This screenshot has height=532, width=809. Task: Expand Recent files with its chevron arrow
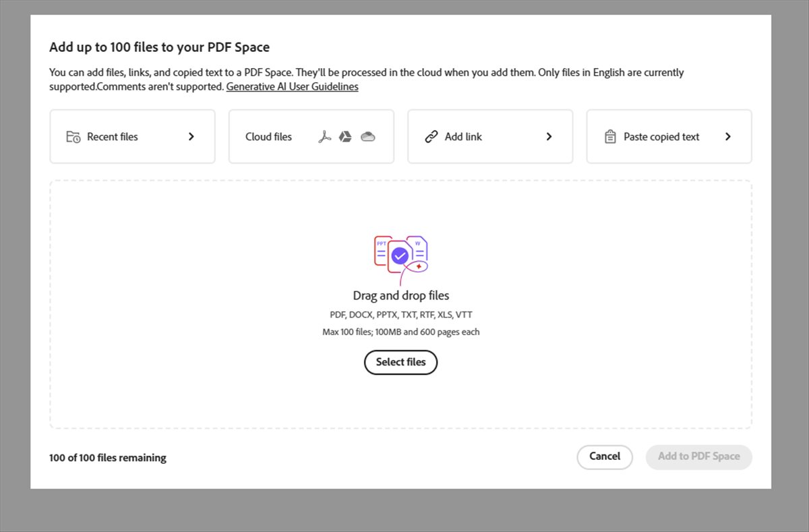pos(191,137)
